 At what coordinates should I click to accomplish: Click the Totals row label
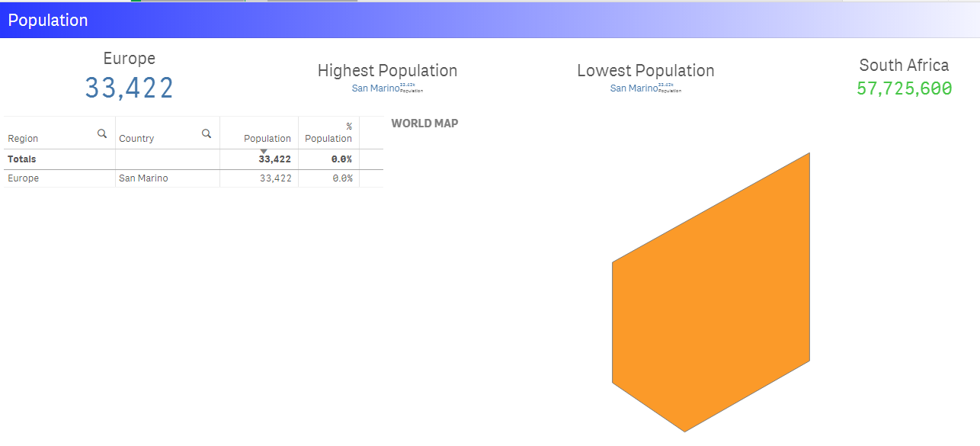(22, 159)
